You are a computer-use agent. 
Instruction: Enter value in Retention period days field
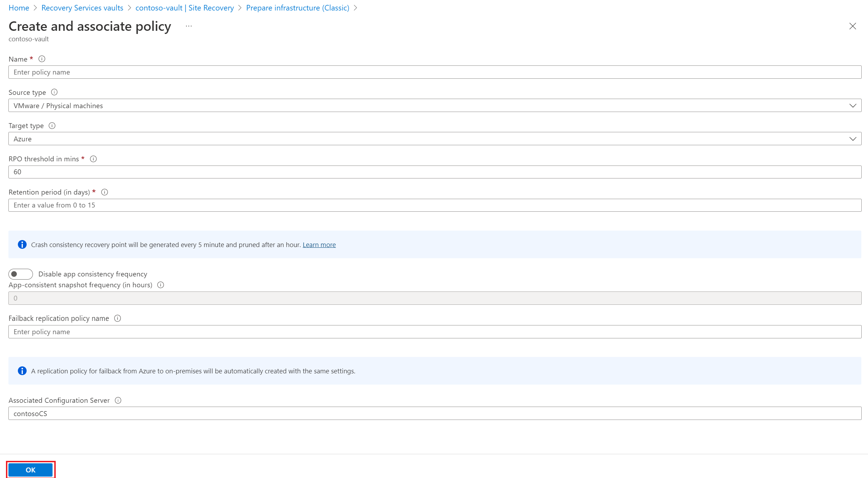(434, 205)
